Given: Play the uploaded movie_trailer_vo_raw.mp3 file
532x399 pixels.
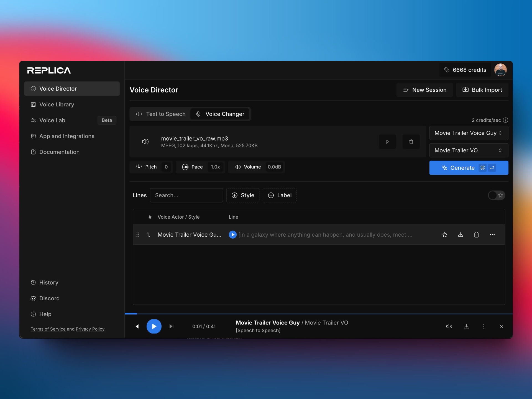Looking at the screenshot, I should coord(387,142).
